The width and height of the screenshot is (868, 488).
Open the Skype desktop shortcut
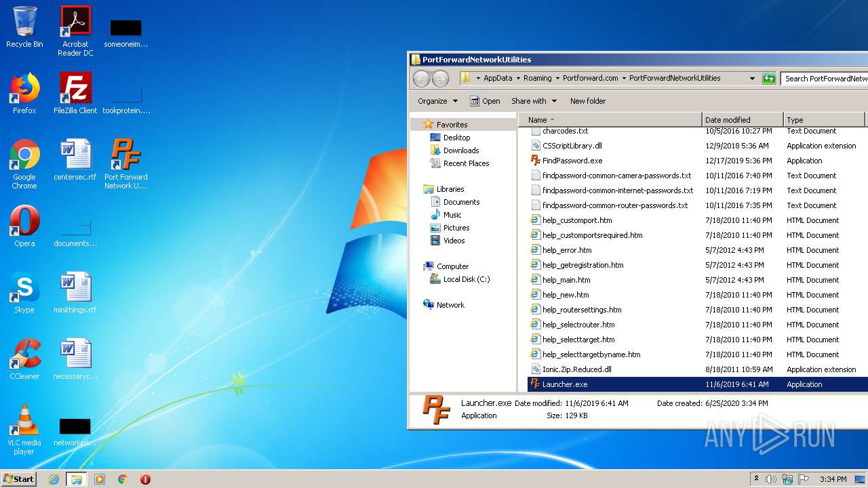(24, 293)
